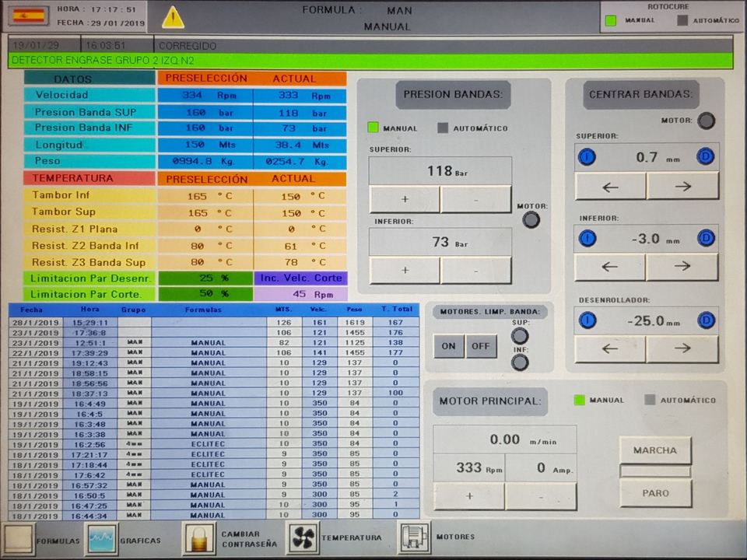
Task: Select history row dated 28/1/2019 15:29:11
Action: tap(214, 322)
